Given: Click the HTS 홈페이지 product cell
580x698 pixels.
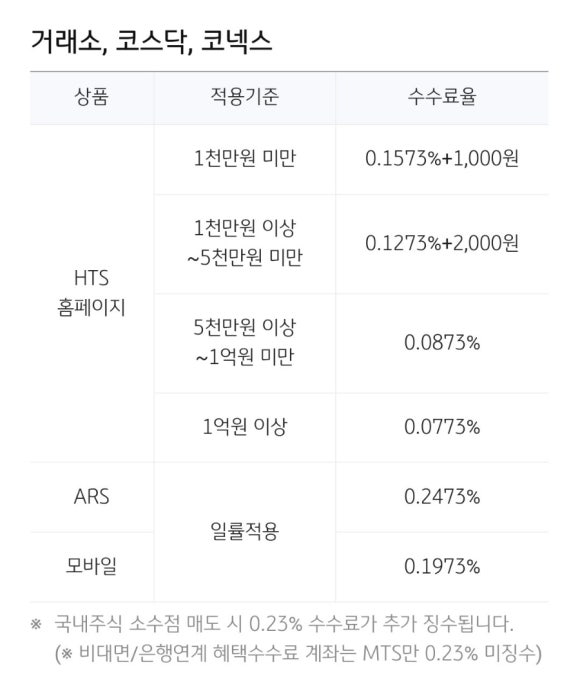Looking at the screenshot, I should [x=91, y=293].
